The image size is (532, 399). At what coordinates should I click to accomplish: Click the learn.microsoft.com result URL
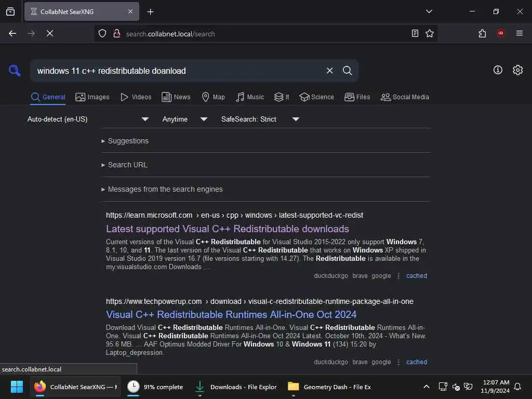234,215
